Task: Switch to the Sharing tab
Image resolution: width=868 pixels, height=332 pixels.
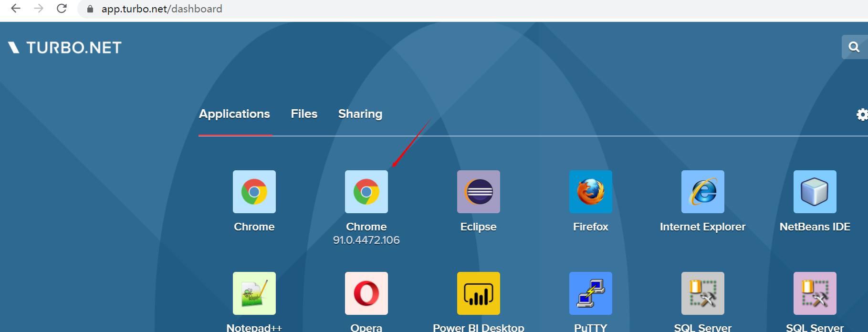Action: [360, 114]
